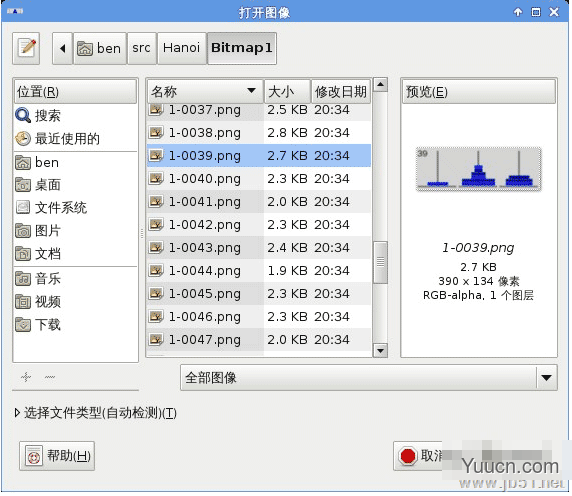The height and width of the screenshot is (496, 572).
Task: Sort files by 大小 column header
Action: click(x=287, y=92)
